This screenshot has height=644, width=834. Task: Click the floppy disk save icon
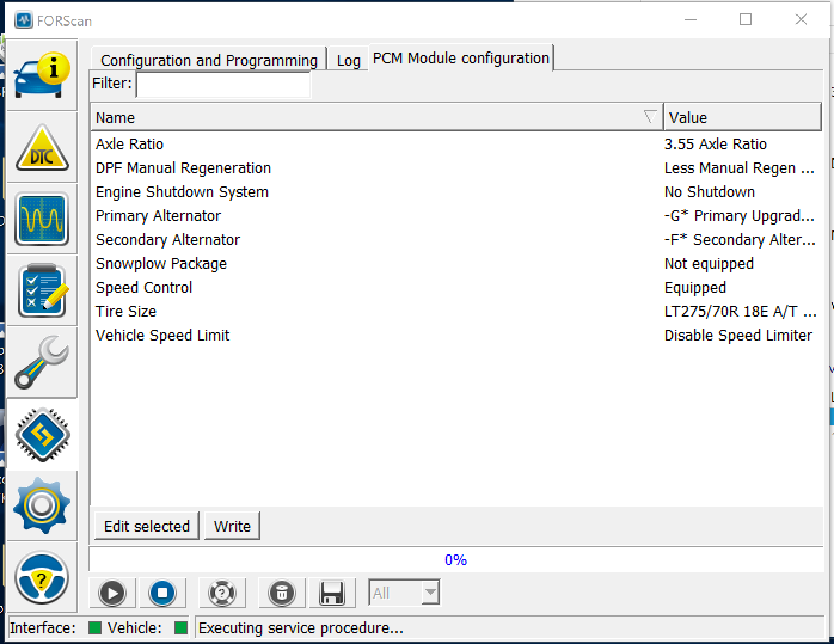[332, 593]
